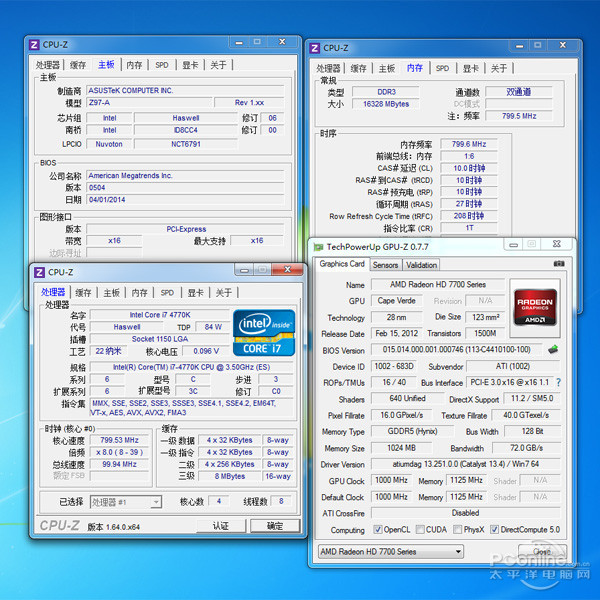Open 缓存 tab in memory CPU-Z window
Image resolution: width=600 pixels, height=600 pixels.
pyautogui.click(x=359, y=68)
